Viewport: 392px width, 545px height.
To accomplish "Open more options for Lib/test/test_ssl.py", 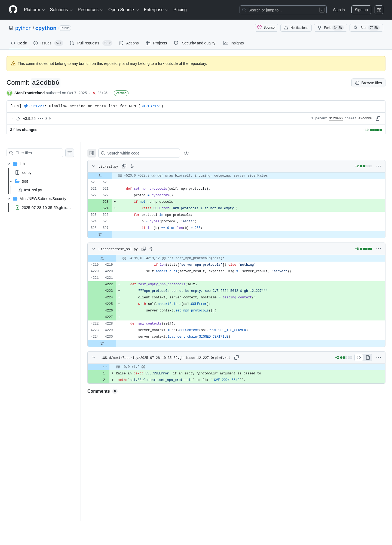I will pos(379,249).
